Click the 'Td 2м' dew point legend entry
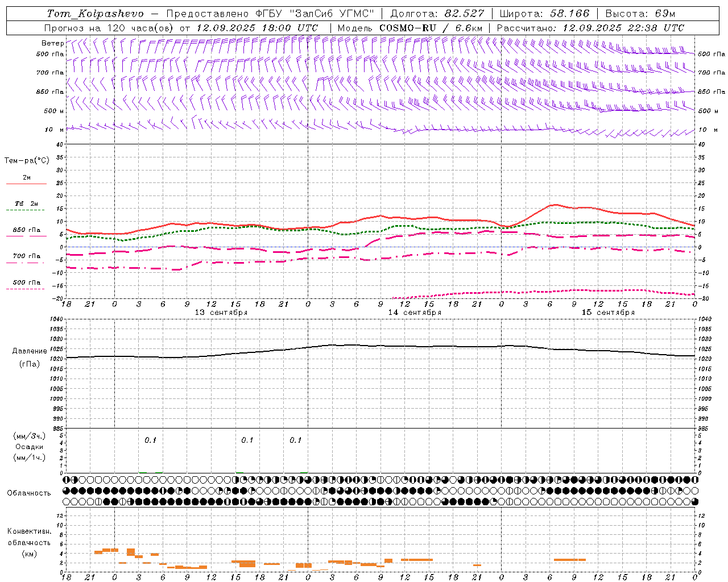This screenshot has width=728, height=582. 26,203
